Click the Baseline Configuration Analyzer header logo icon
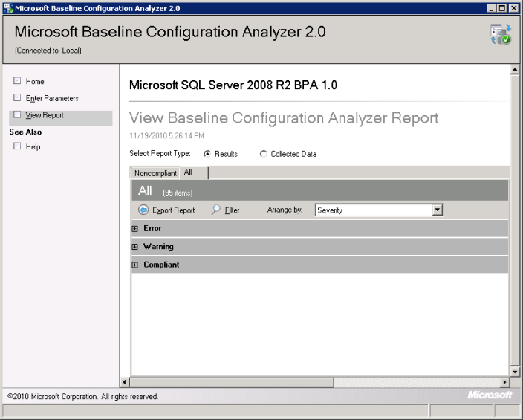Image resolution: width=523 pixels, height=420 pixels. (501, 34)
